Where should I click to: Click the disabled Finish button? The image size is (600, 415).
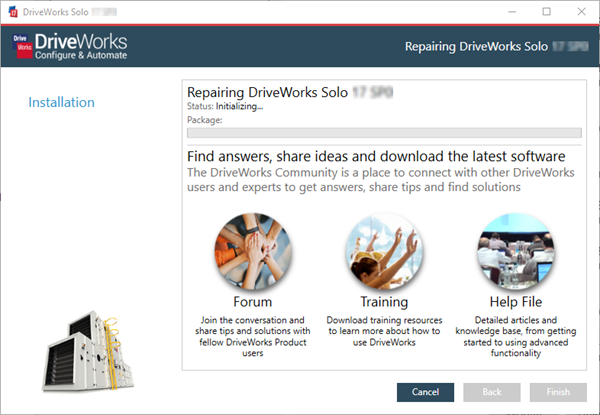tap(558, 392)
